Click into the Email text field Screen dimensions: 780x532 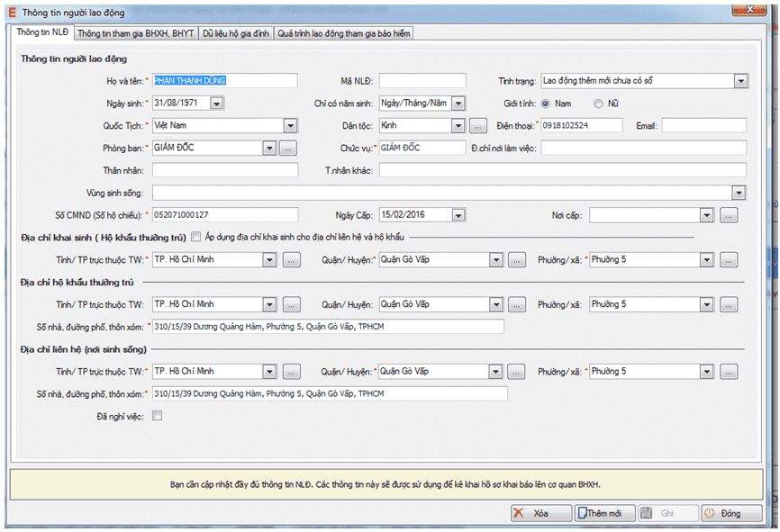click(x=703, y=126)
